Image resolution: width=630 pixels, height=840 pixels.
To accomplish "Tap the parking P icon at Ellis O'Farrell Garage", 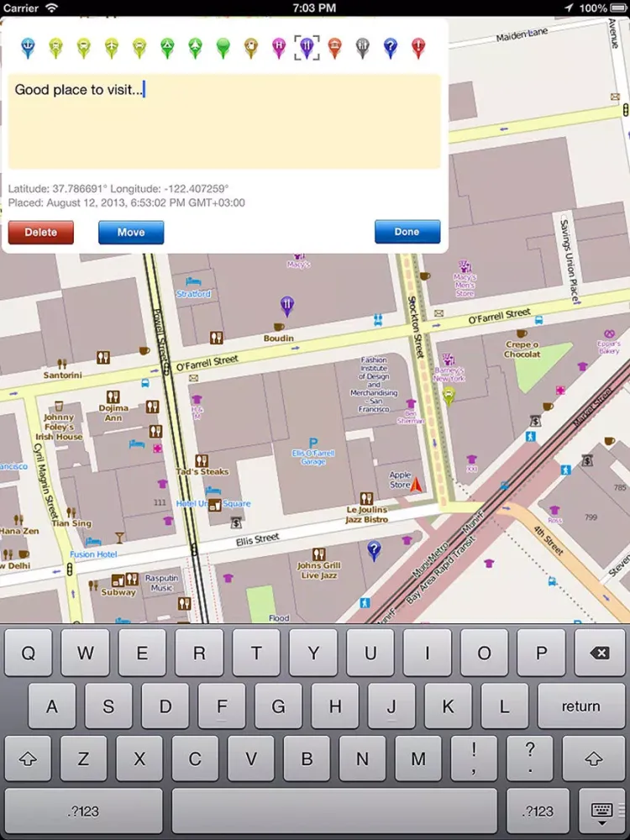I will [313, 444].
